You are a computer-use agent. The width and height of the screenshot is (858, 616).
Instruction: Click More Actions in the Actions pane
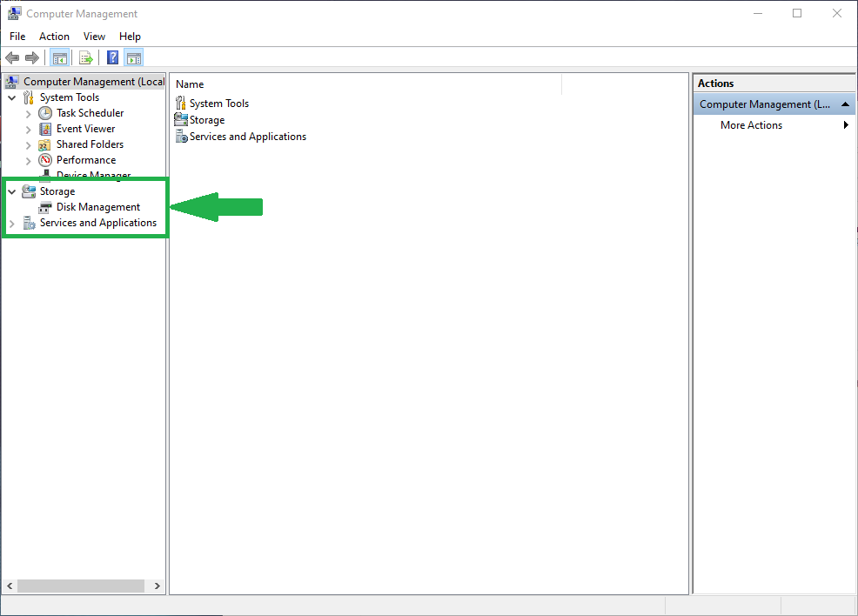[751, 124]
